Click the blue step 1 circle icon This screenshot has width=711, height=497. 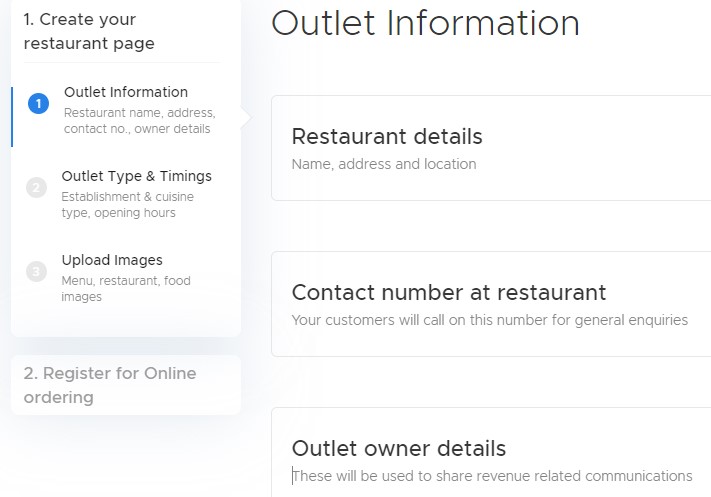pos(39,103)
